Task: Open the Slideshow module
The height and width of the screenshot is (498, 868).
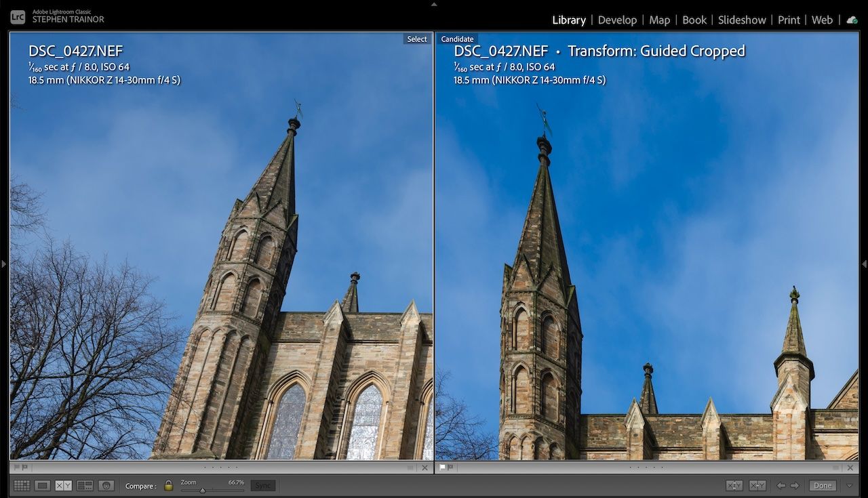Action: [742, 20]
